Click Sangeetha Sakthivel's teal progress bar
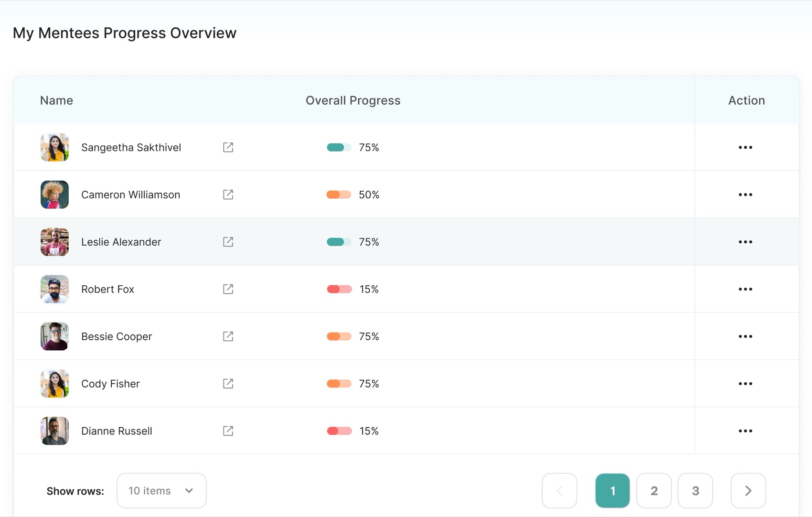The image size is (812, 517). click(339, 147)
